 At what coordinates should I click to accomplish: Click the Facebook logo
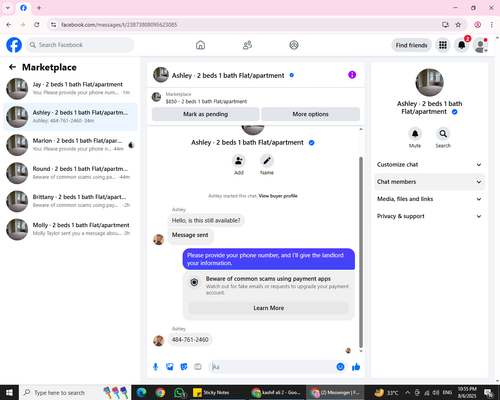(x=14, y=45)
